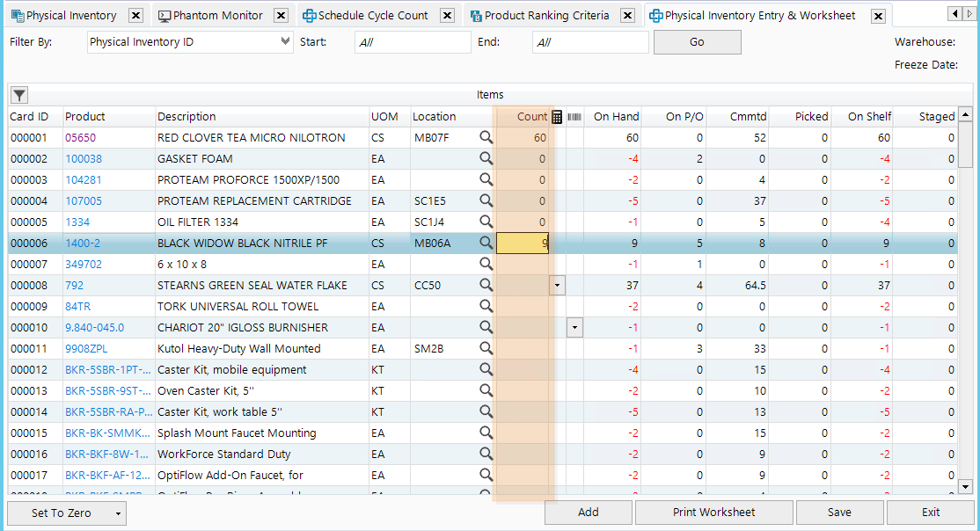The image size is (980, 531).
Task: Open location lookup for GASKET FOAM row
Action: coord(486,158)
